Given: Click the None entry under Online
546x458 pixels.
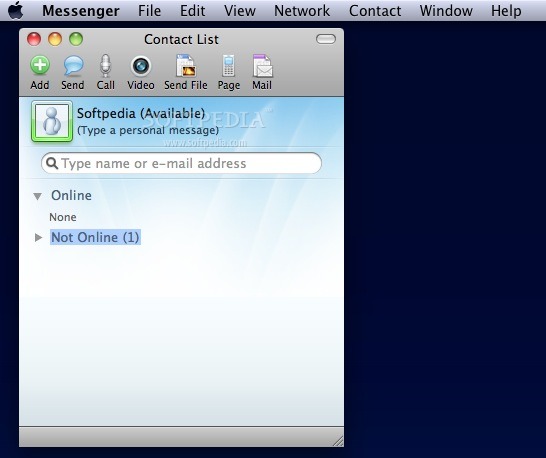Looking at the screenshot, I should [63, 217].
